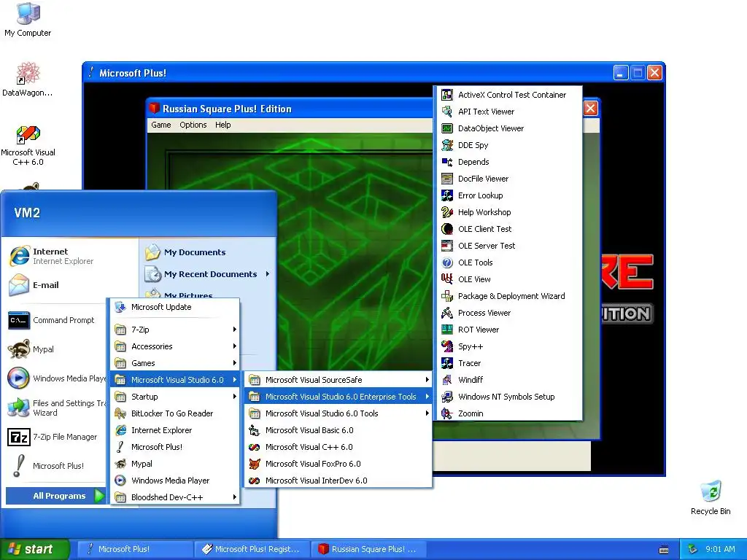
Task: Switch to Microsoft Plus! Registration taskbar button
Action: pyautogui.click(x=252, y=549)
